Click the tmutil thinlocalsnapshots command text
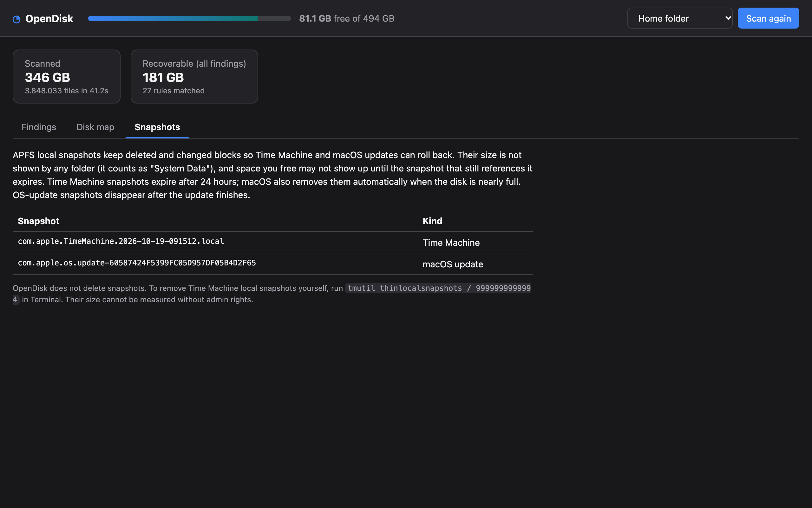The height and width of the screenshot is (508, 812). click(x=439, y=288)
